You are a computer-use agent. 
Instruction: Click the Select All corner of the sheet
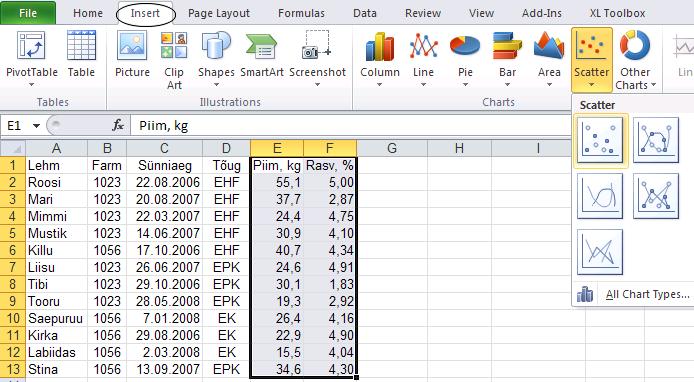pyautogui.click(x=13, y=148)
